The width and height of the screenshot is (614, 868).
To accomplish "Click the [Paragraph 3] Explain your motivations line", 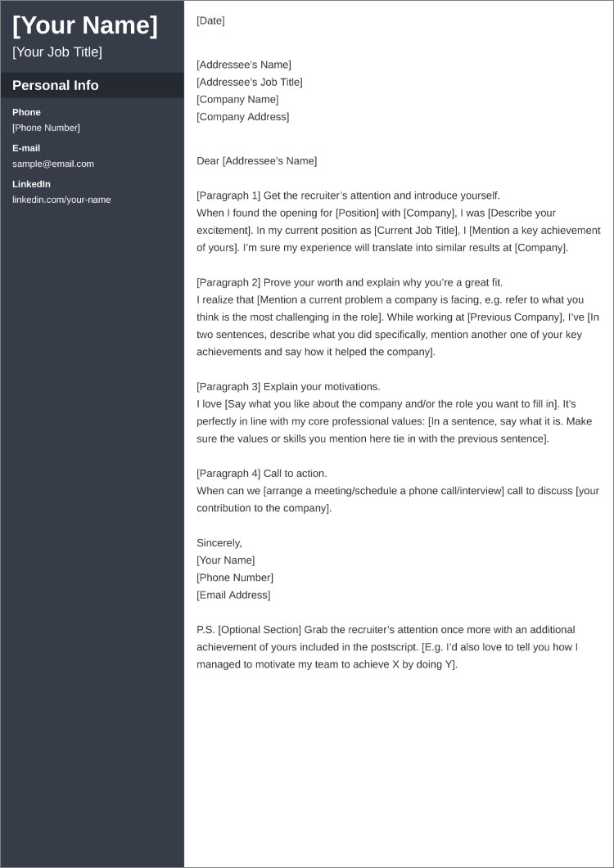I will point(288,387).
